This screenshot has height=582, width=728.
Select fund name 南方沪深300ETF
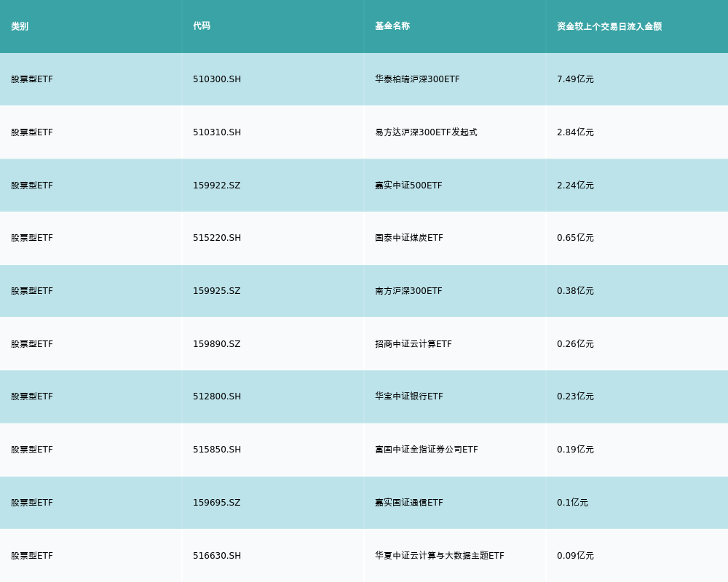pyautogui.click(x=408, y=291)
